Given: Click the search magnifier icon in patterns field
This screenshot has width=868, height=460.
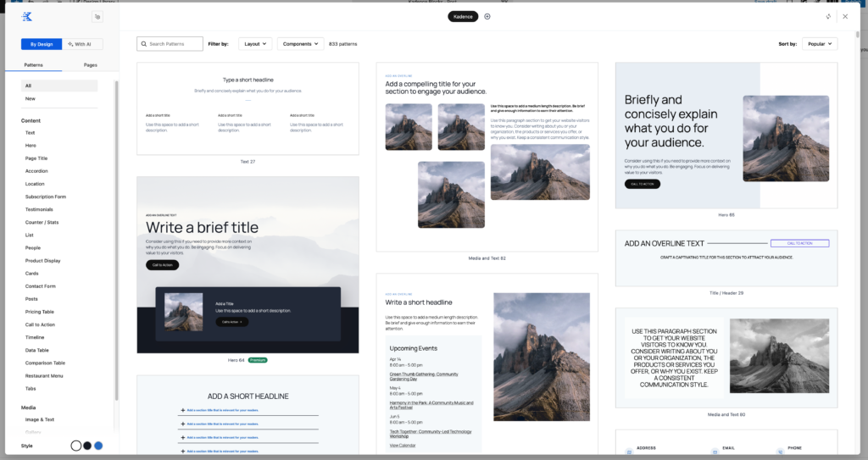Looking at the screenshot, I should pyautogui.click(x=143, y=44).
